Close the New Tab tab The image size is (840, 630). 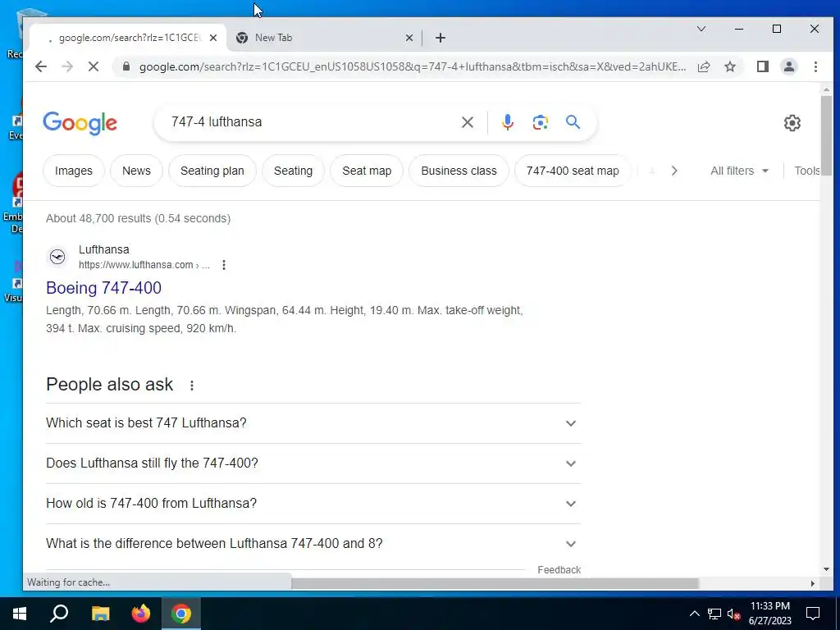coord(409,38)
